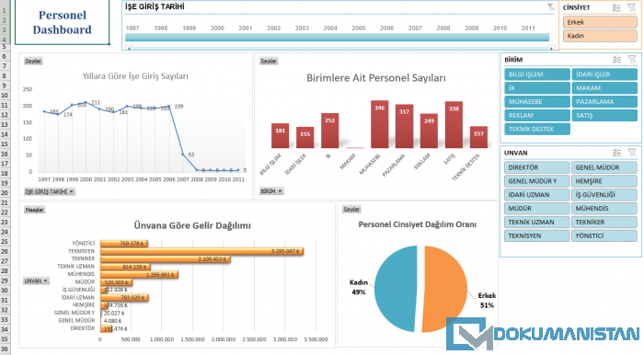Open BİRİM field dropdown on column chart

point(271,191)
